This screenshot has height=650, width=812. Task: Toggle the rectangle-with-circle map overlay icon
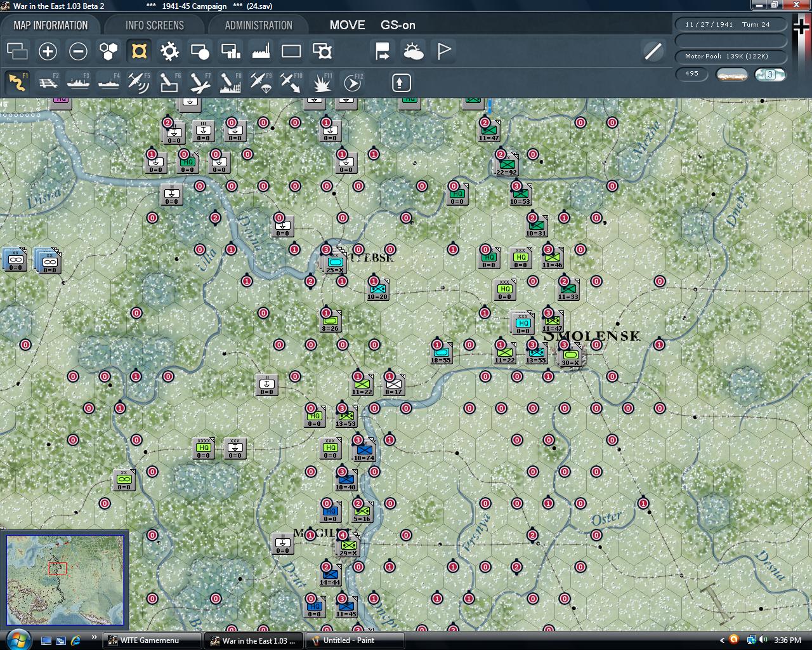pos(200,51)
